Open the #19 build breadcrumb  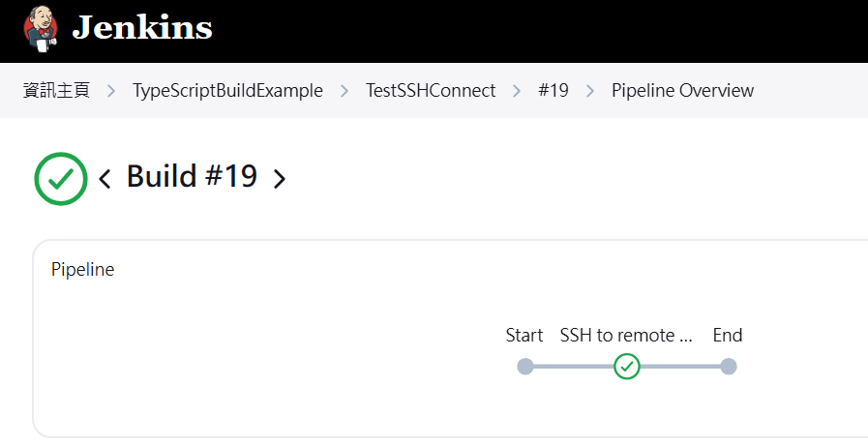coord(553,90)
